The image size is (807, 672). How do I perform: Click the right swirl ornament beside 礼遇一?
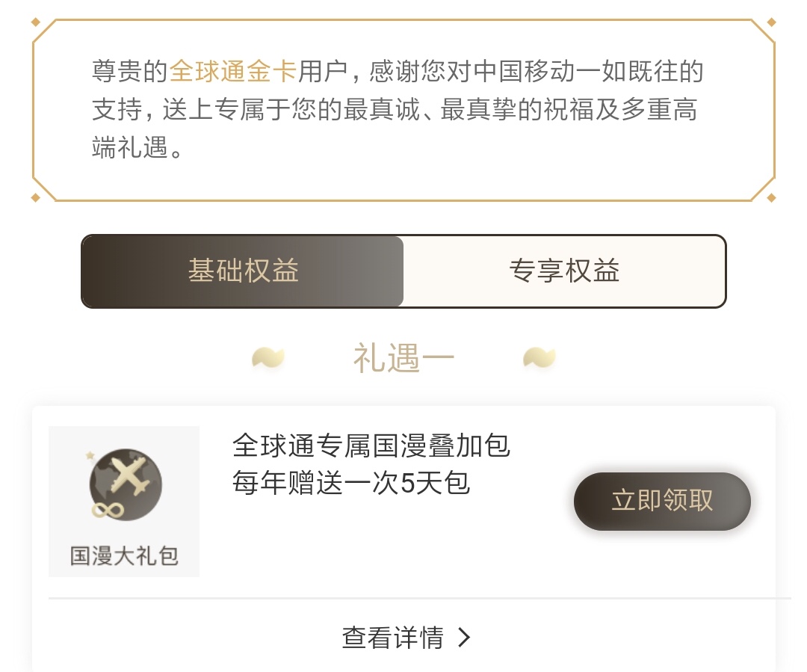(539, 358)
